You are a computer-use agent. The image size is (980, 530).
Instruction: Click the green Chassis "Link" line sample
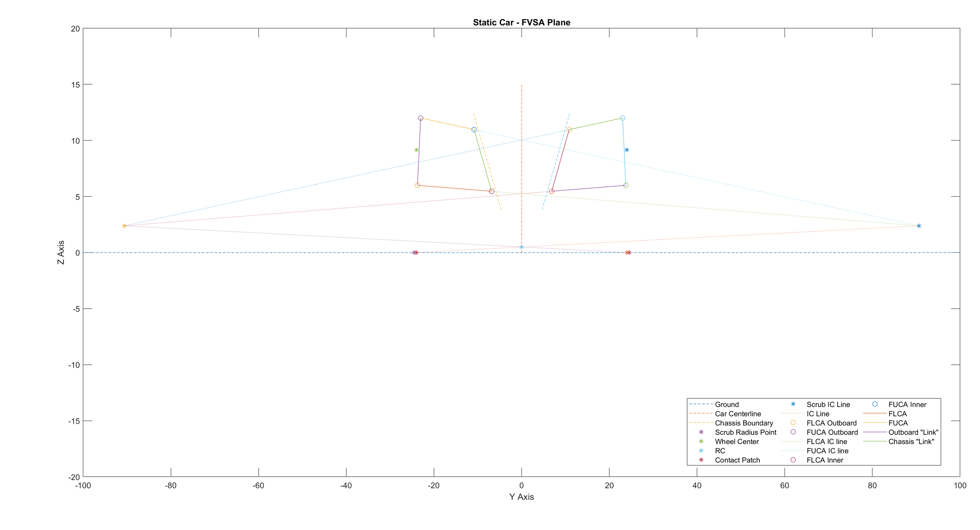pyautogui.click(x=875, y=441)
